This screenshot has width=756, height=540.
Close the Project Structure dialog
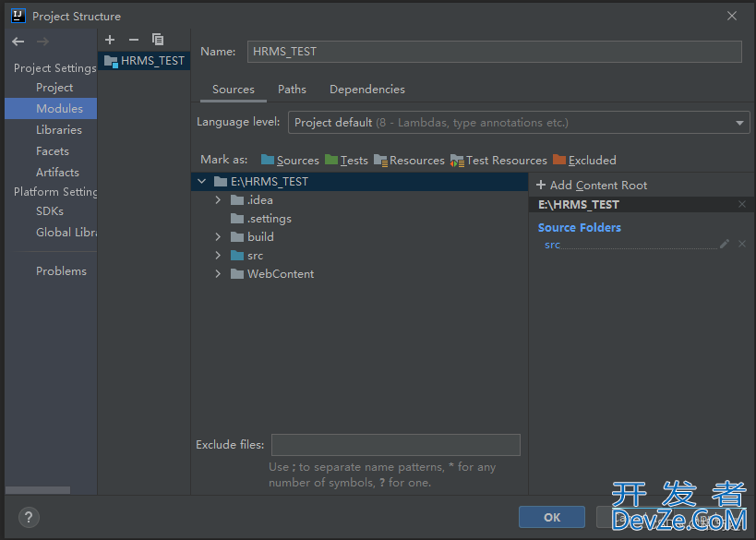coord(732,16)
